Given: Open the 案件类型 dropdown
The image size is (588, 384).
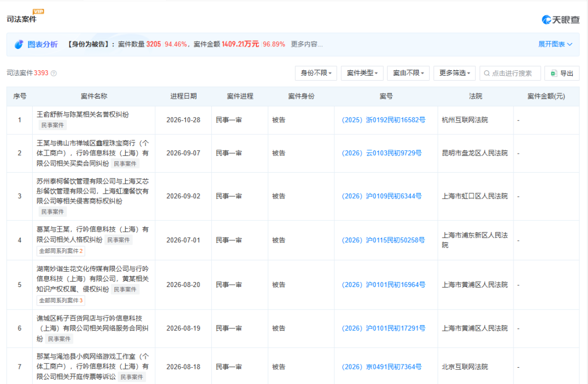Looking at the screenshot, I should pyautogui.click(x=362, y=73).
